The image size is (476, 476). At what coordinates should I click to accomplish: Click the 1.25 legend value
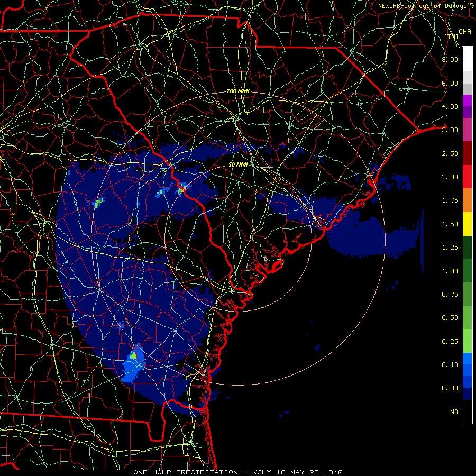tap(450, 248)
